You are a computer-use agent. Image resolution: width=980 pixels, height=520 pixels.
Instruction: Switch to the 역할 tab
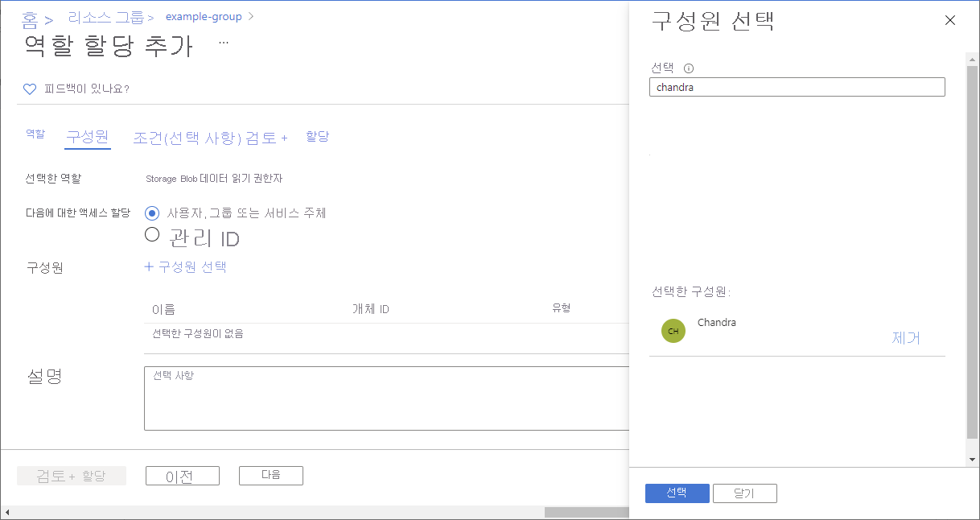point(35,136)
